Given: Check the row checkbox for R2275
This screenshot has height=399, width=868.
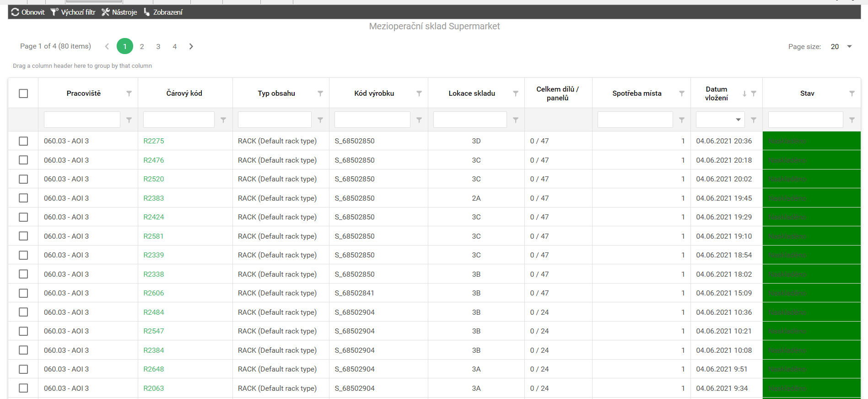Looking at the screenshot, I should click(23, 141).
